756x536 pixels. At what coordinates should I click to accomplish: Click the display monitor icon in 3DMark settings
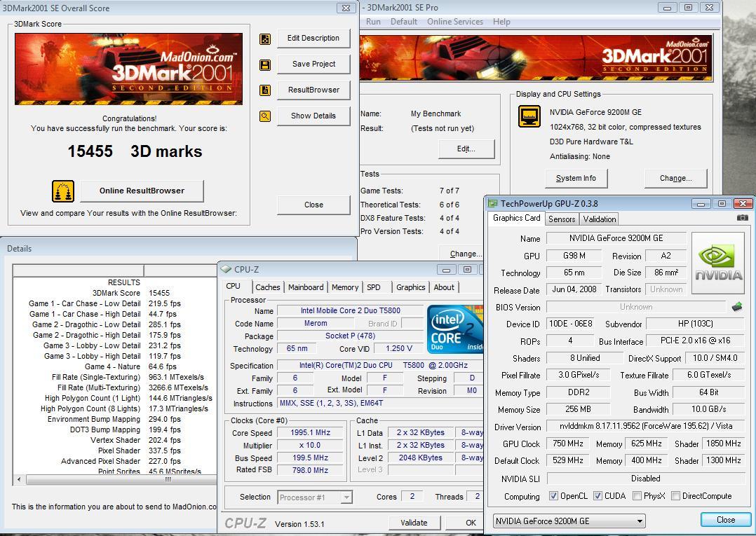[x=529, y=116]
